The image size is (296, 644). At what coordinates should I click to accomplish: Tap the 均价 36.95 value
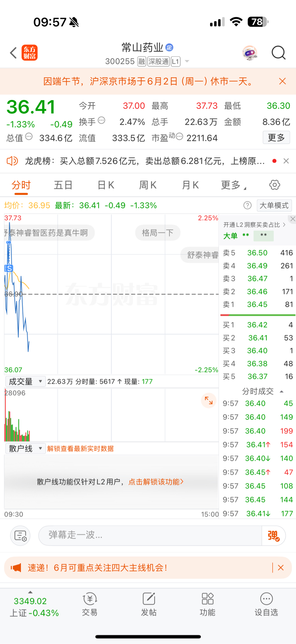(39, 205)
